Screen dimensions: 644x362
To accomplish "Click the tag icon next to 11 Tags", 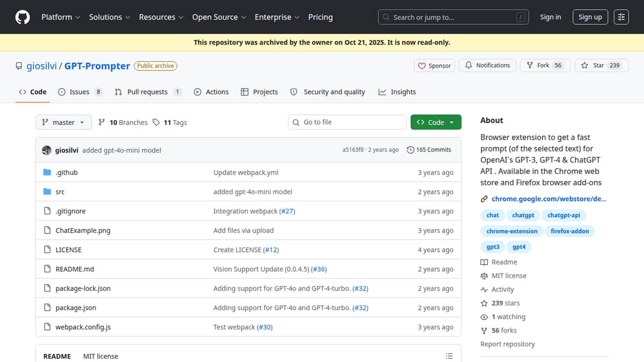I will (156, 122).
